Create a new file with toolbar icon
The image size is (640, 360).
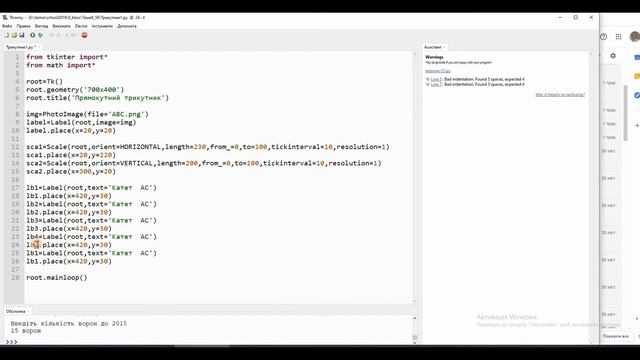point(7,35)
